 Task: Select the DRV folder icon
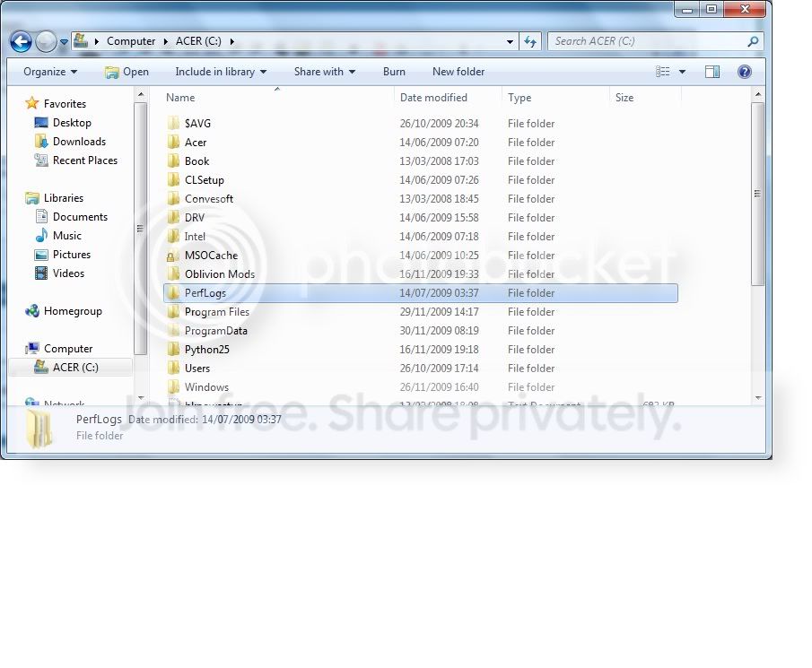(173, 217)
